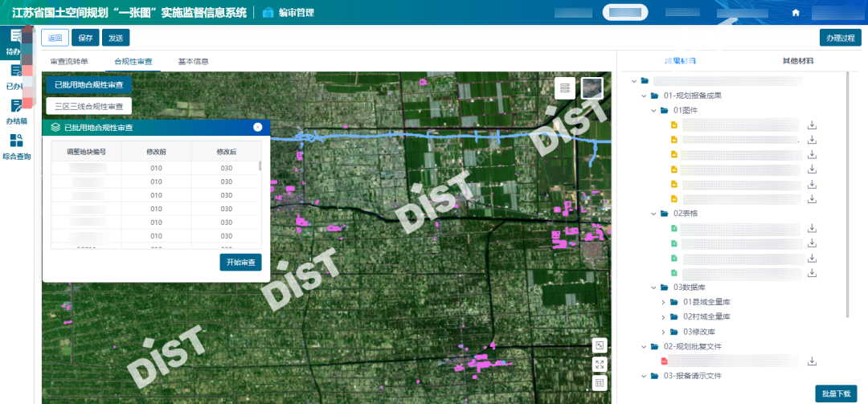Collapse the 01-规划报备成果 folder

[x=643, y=96]
